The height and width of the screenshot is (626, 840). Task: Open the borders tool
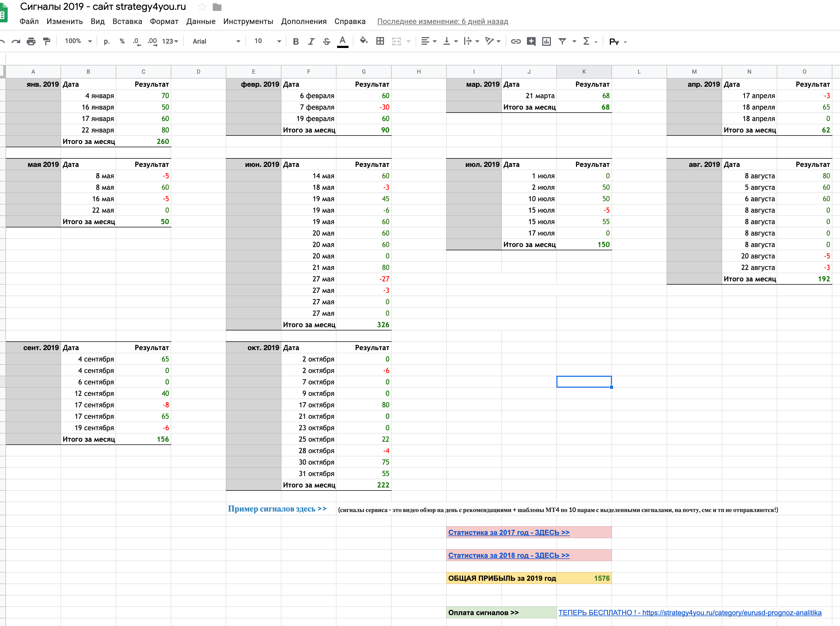pos(380,41)
